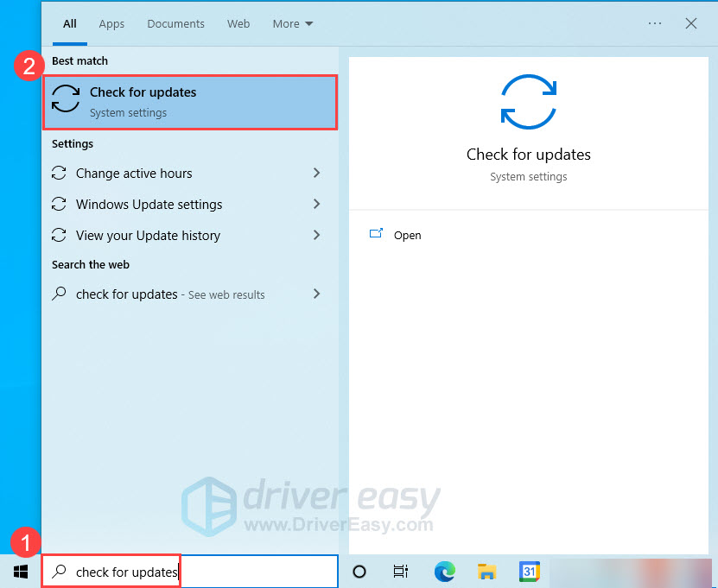Click the Windows Start button
The image size is (718, 588).
click(21, 572)
